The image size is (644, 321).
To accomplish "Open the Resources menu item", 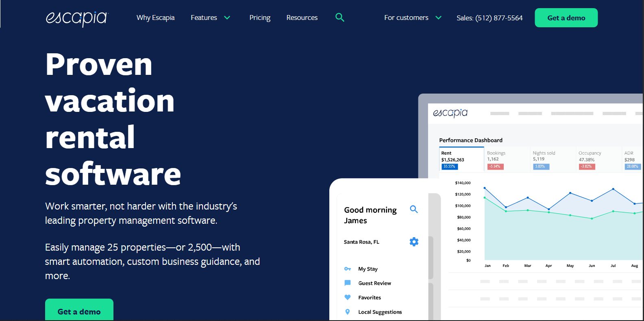I will pos(302,17).
